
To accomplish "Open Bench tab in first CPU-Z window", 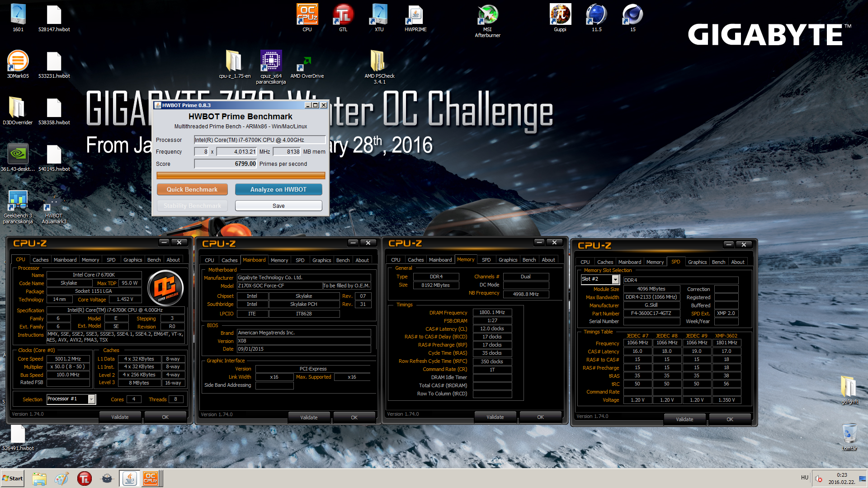I will (154, 260).
